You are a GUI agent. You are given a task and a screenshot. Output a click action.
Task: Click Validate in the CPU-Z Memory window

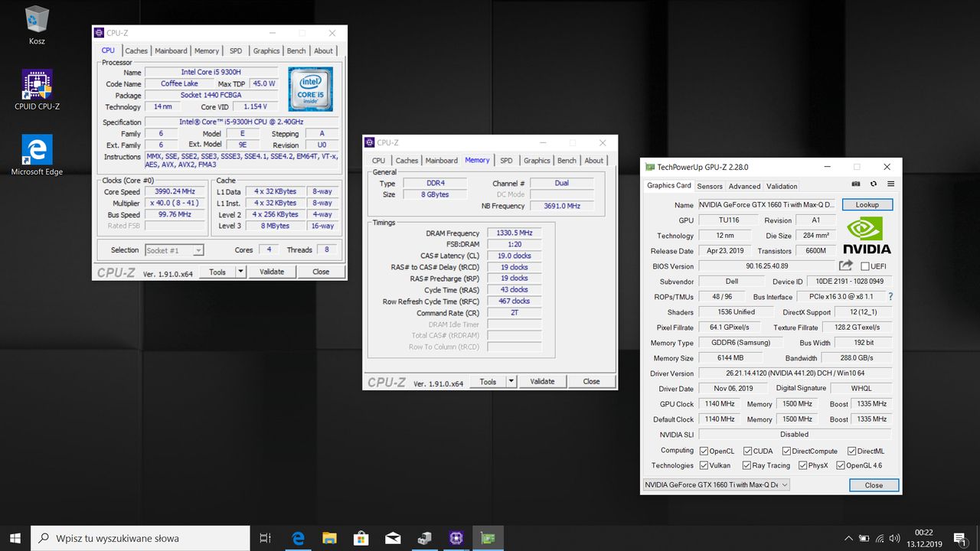tap(542, 381)
